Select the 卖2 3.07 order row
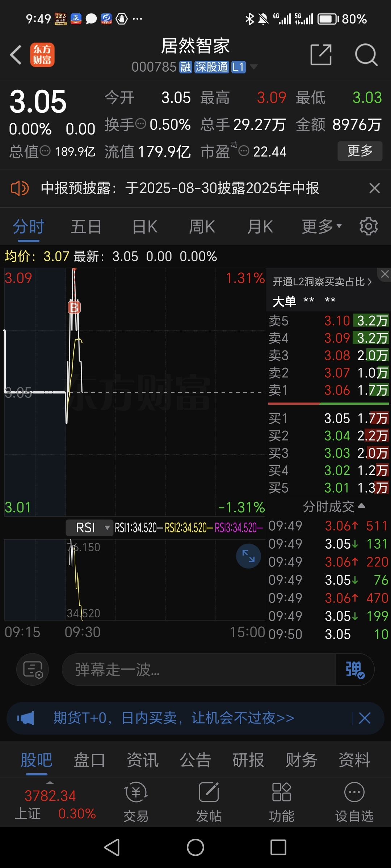The image size is (391, 868). pos(328,373)
